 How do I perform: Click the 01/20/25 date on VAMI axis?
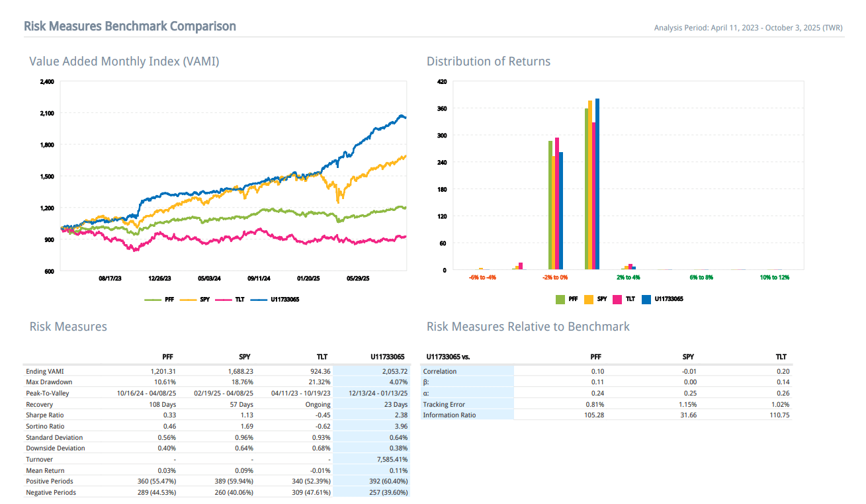(309, 279)
